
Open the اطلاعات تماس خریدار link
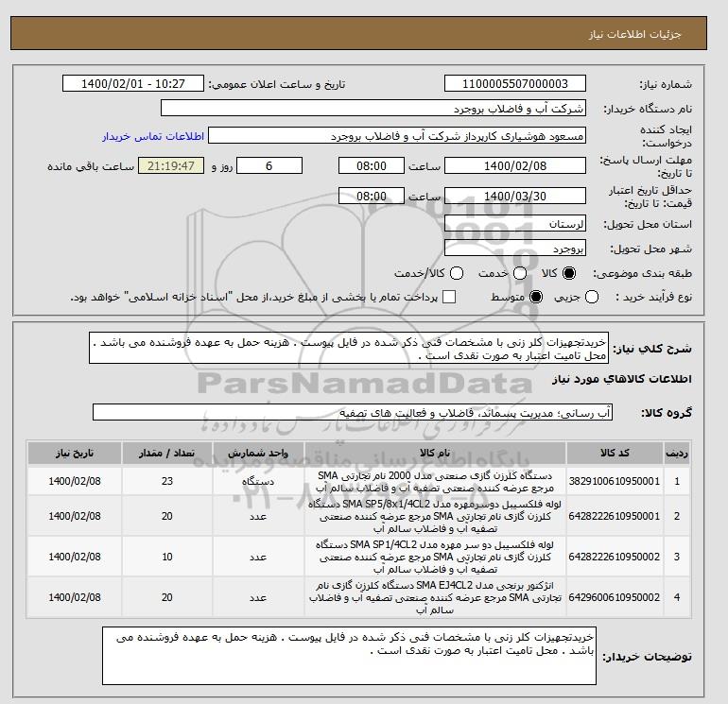153,136
